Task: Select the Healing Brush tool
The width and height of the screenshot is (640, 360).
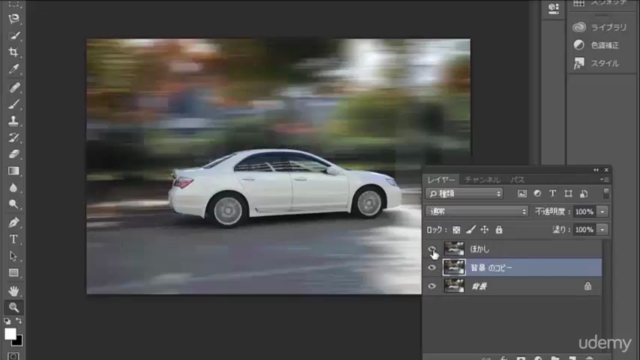Action: point(13,87)
